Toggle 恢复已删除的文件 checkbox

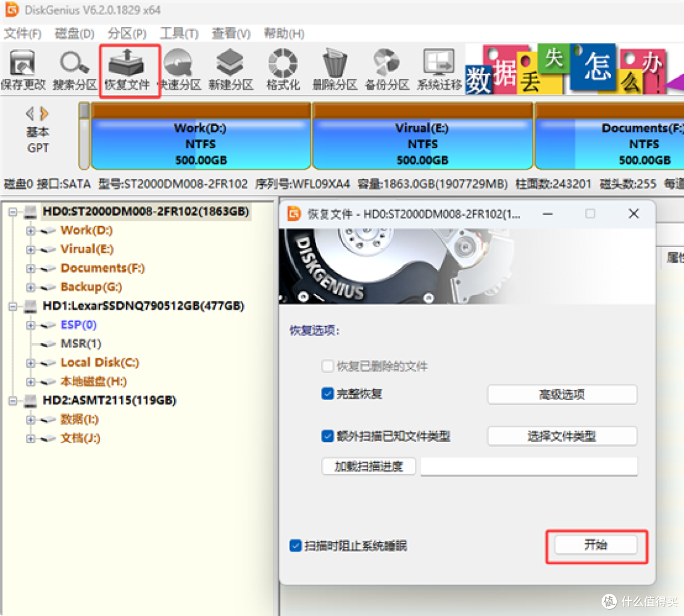point(327,366)
